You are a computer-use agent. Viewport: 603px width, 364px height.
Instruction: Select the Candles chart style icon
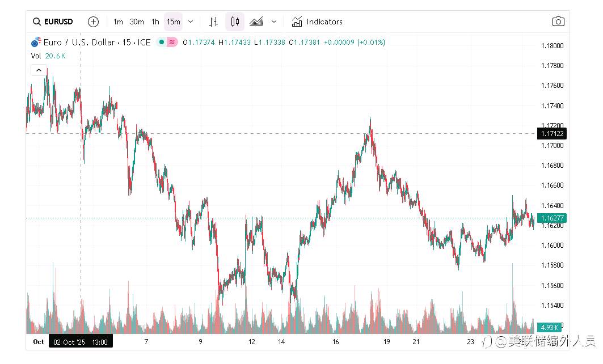235,22
